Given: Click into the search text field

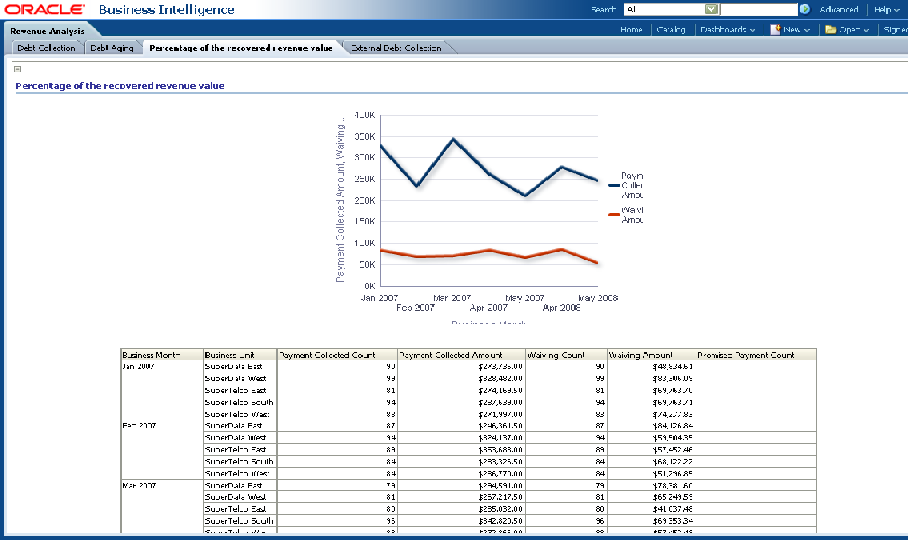Looking at the screenshot, I should tap(759, 9).
